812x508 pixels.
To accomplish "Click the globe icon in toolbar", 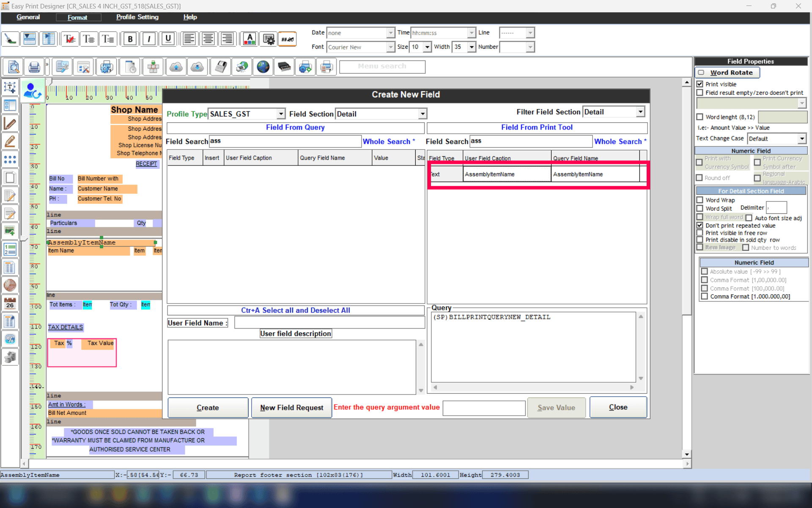I will pos(263,67).
